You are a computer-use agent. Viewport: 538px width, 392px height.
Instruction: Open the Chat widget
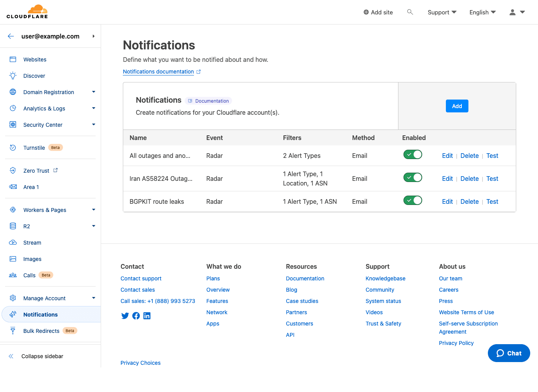coord(508,353)
